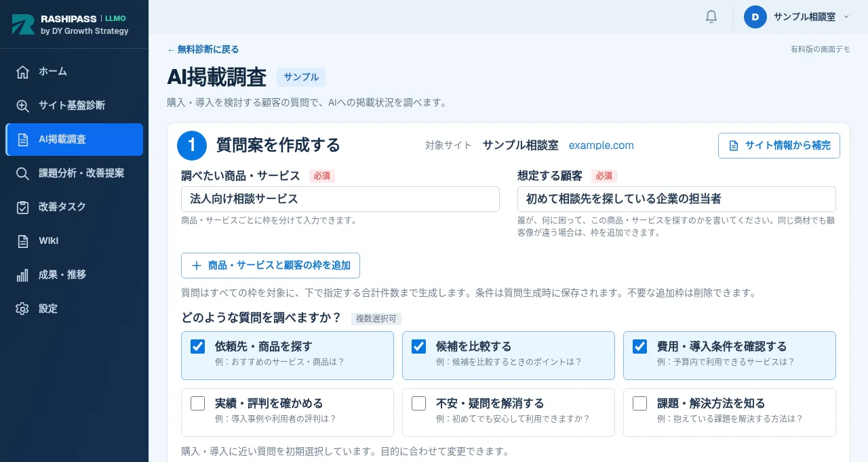Click the 質問案を作成する heading
The image size is (868, 462).
[x=278, y=145]
